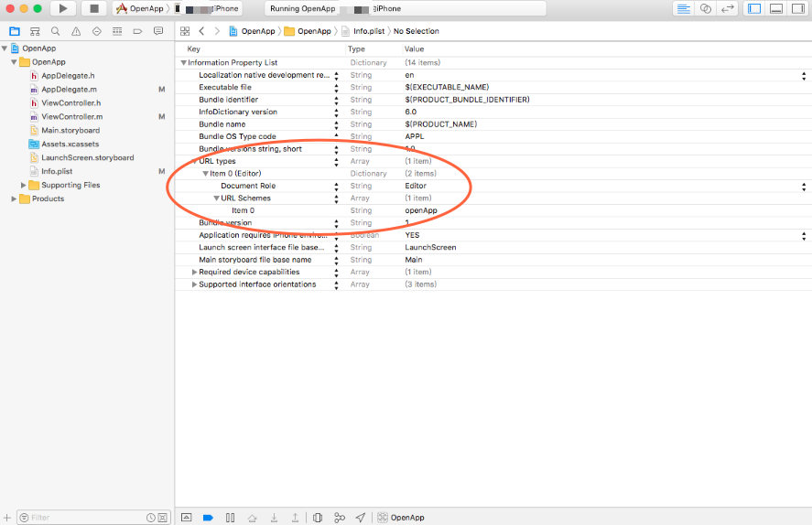The image size is (812, 525).
Task: Toggle breakpoints activation
Action: (208, 518)
